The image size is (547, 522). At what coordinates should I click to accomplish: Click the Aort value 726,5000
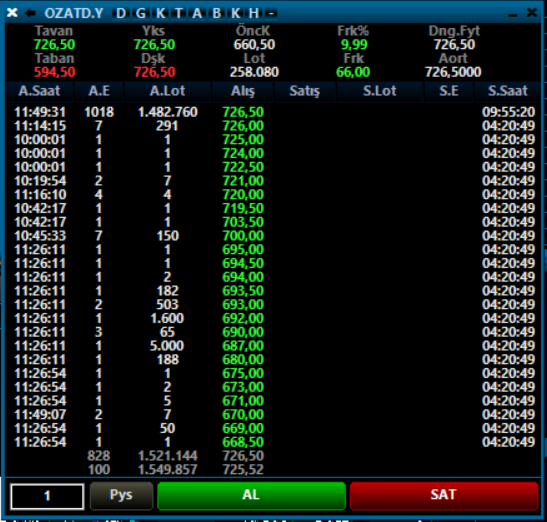point(453,72)
